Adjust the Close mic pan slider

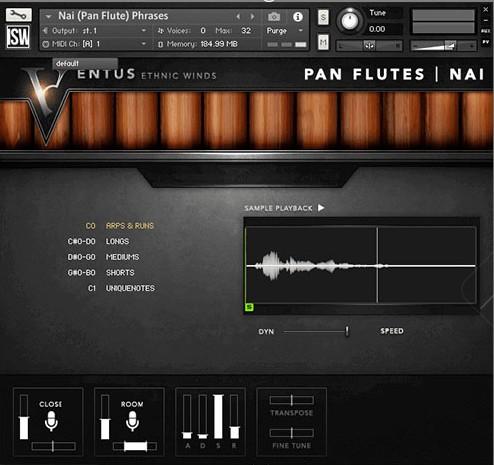53,446
